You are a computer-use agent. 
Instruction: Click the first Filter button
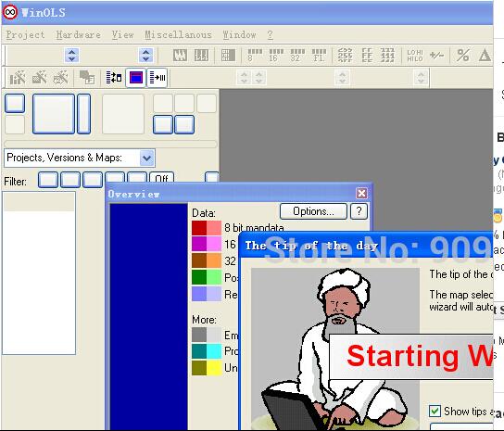48,180
